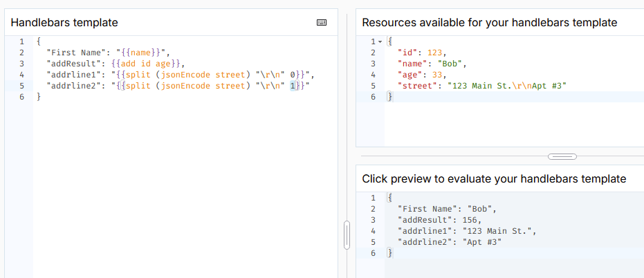Collapse the JSON object at resources line 1
The width and height of the screenshot is (644, 278).
click(x=380, y=41)
